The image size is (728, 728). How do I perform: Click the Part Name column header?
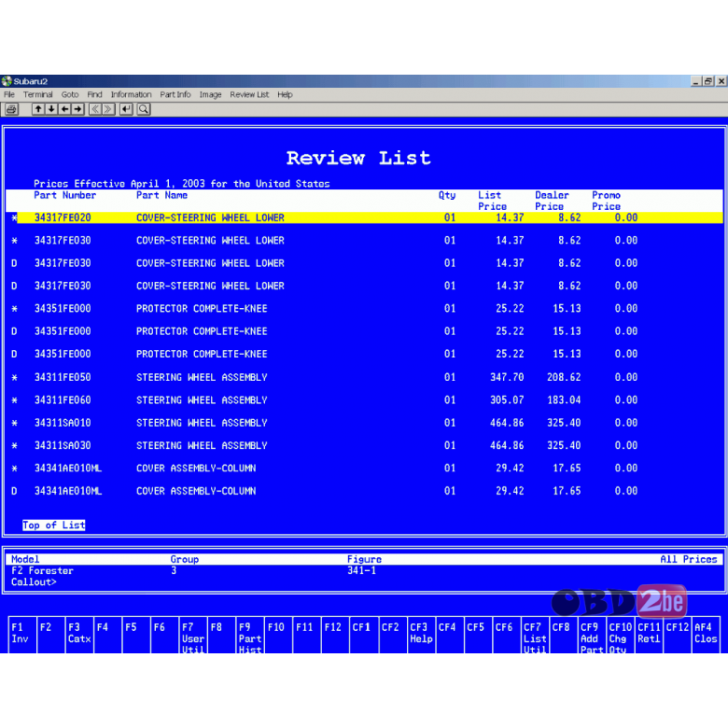pyautogui.click(x=161, y=195)
